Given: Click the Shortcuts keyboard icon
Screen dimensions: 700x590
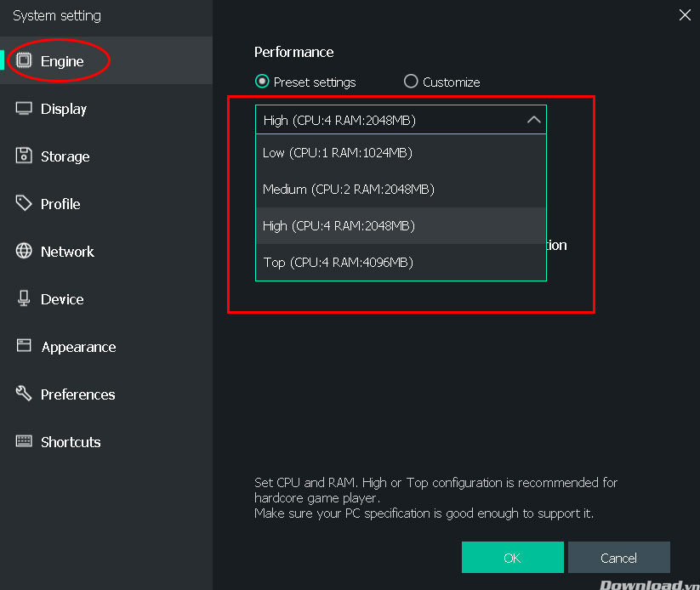Looking at the screenshot, I should (x=24, y=441).
